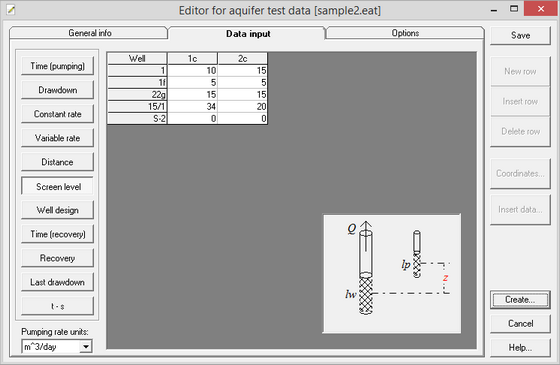Select the Screen level button

(57, 186)
